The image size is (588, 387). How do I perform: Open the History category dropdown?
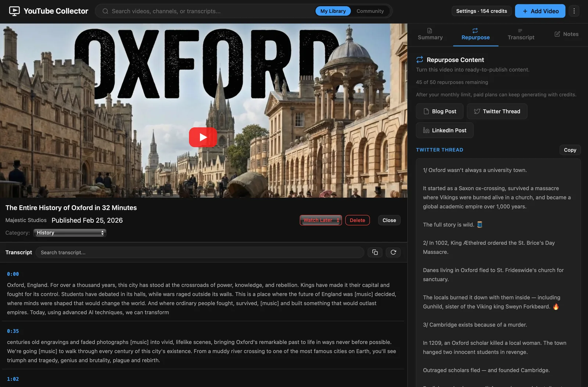(x=70, y=233)
